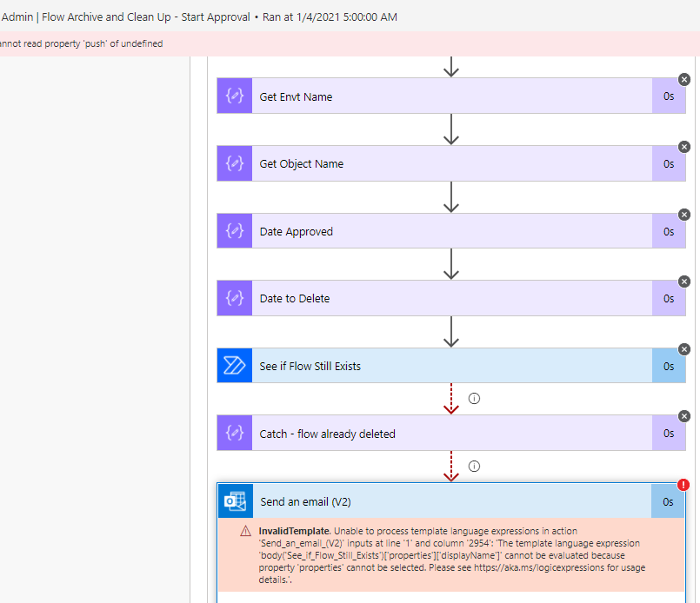Image resolution: width=700 pixels, height=603 pixels.
Task: Click the status circle on Get Envt Name card
Action: 684,79
